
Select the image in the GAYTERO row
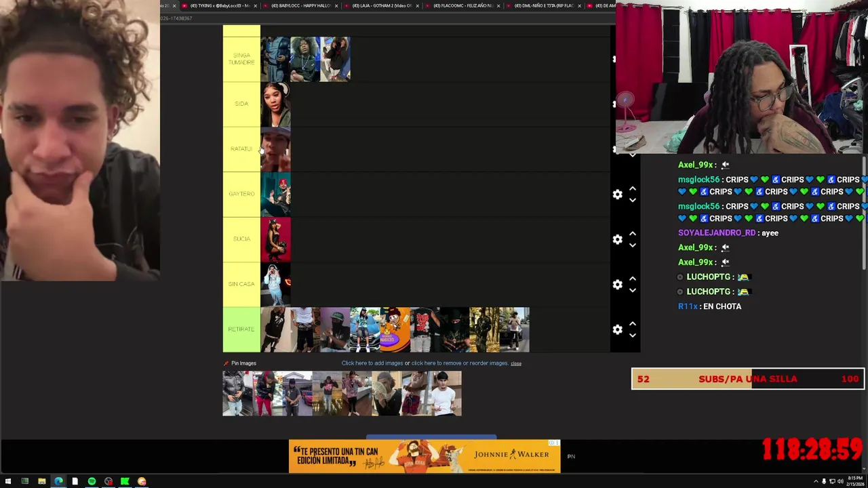(x=276, y=195)
